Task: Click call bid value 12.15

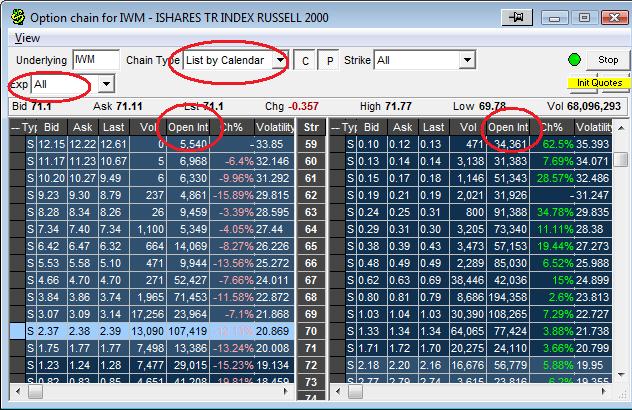Action: (52, 144)
